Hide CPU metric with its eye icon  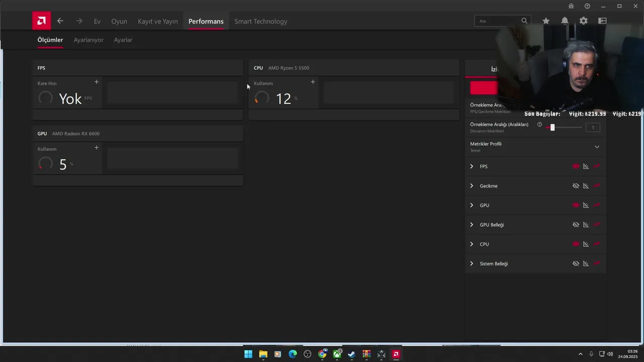(576, 244)
